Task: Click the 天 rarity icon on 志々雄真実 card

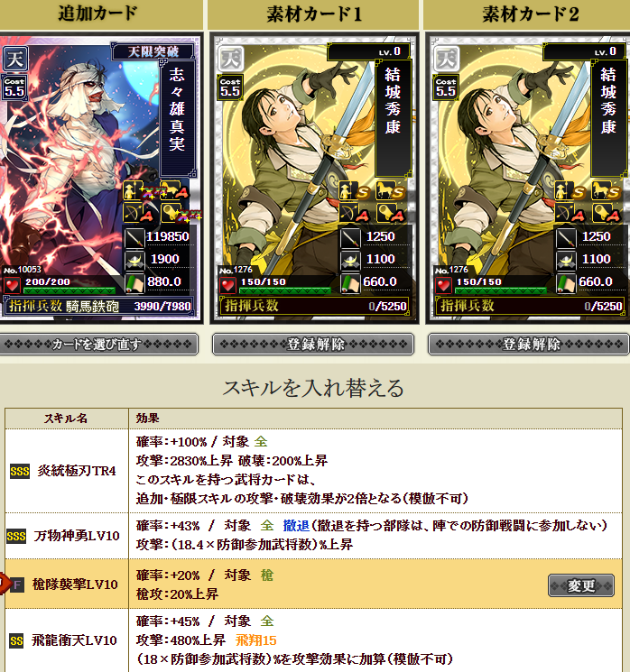Action: coord(15,59)
